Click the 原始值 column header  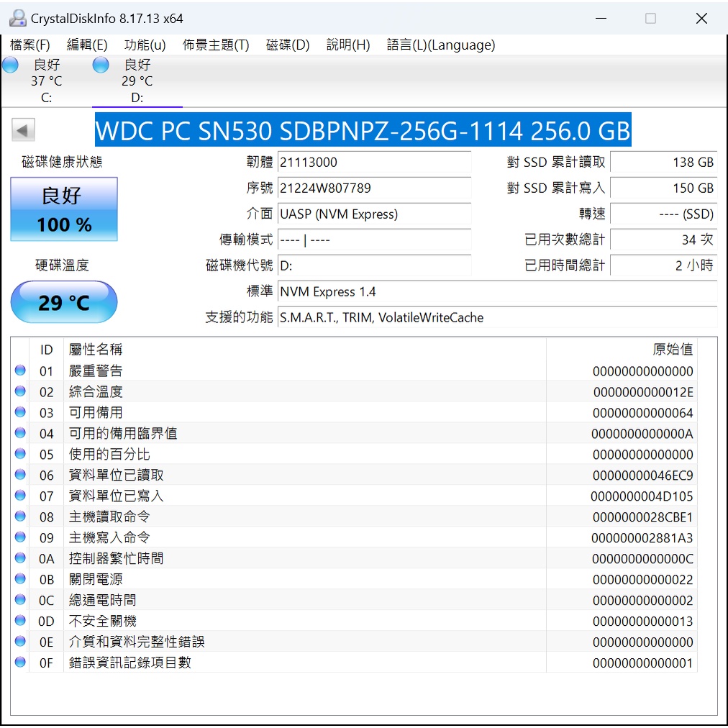[x=672, y=350]
